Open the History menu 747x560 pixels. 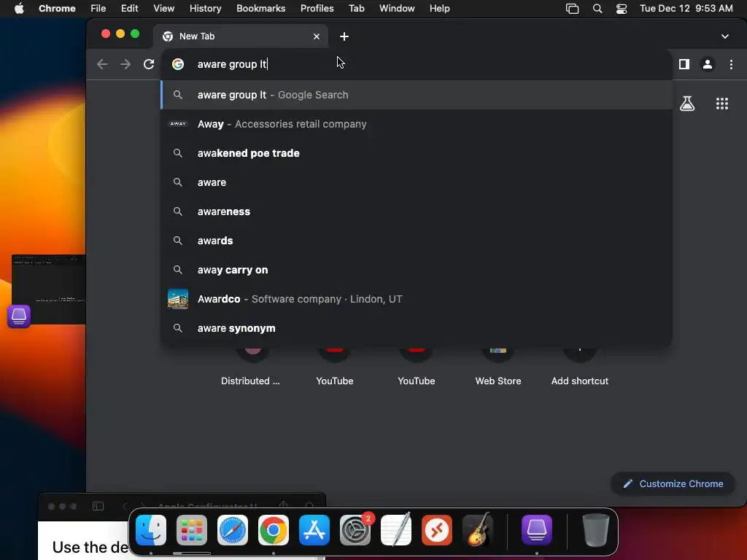[x=205, y=8]
